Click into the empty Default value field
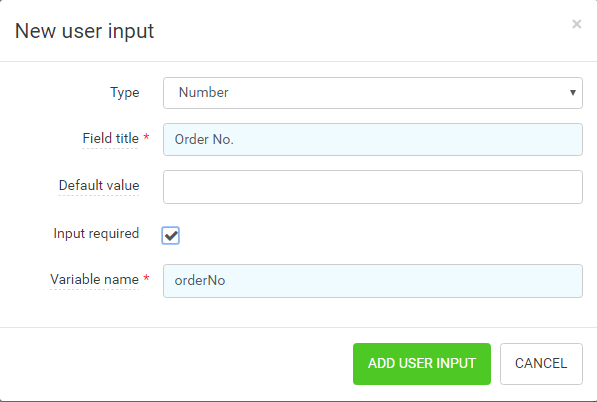Viewport: 597px width, 402px height. tap(373, 187)
